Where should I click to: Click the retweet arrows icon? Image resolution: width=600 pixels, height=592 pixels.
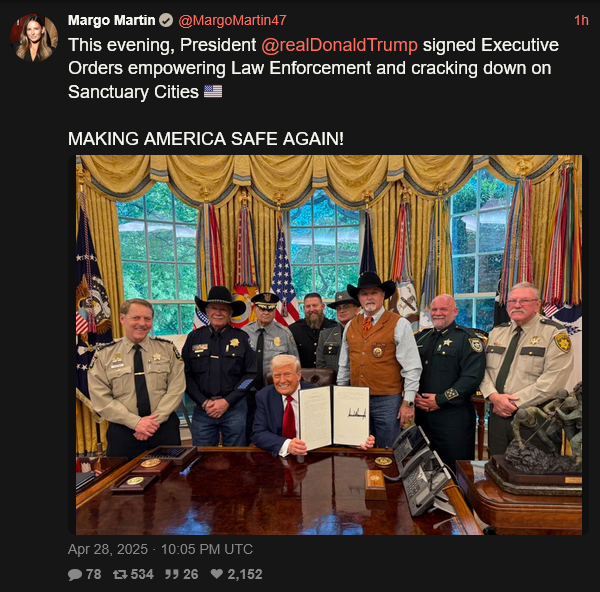pyautogui.click(x=120, y=574)
